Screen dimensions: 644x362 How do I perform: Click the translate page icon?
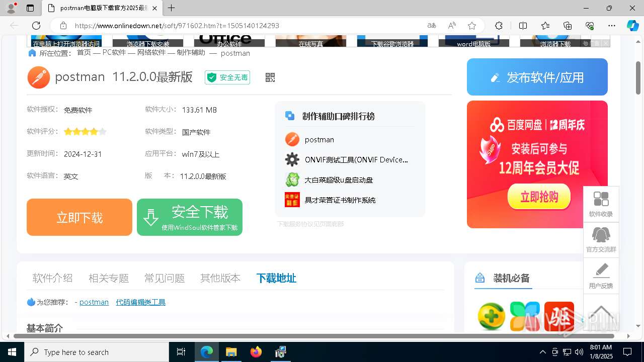pyautogui.click(x=432, y=26)
